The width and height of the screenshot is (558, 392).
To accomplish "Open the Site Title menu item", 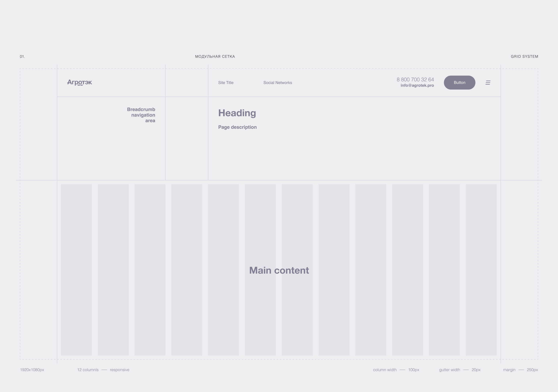I will pos(226,83).
